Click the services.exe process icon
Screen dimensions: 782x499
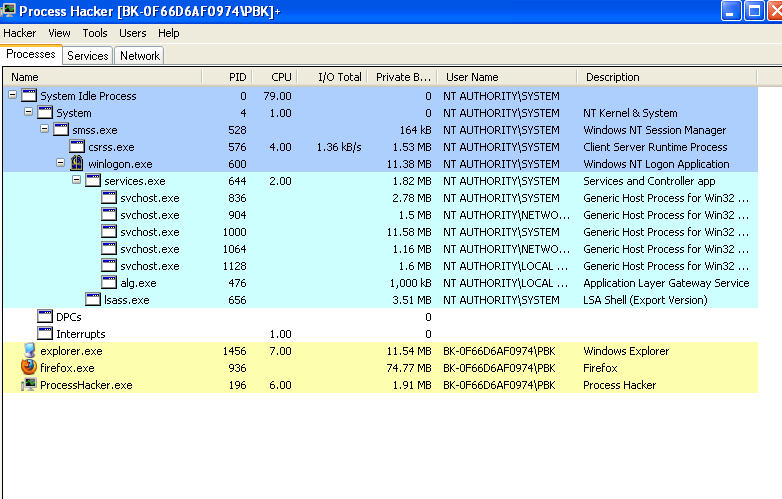coord(93,180)
